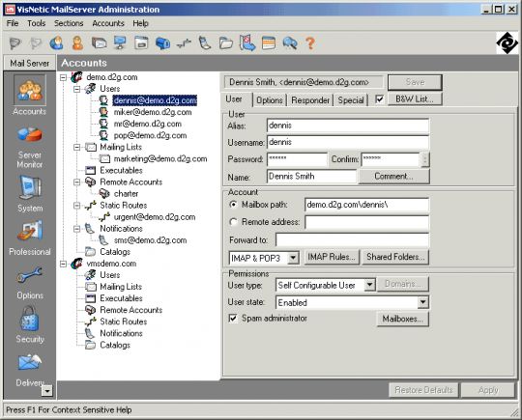522x420 pixels.
Task: Select miker@demo.d2g.com in the tree
Action: [x=153, y=112]
